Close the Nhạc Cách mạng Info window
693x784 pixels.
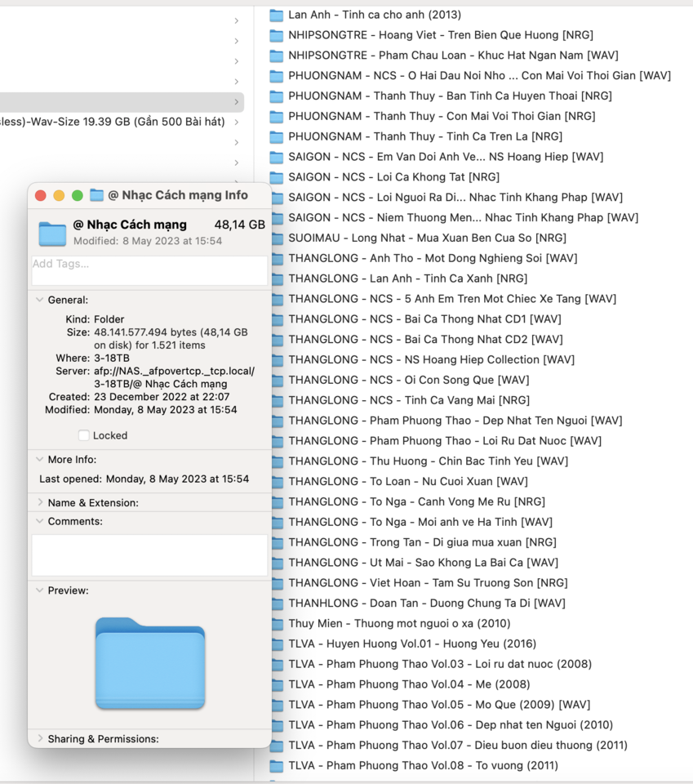[x=41, y=195]
